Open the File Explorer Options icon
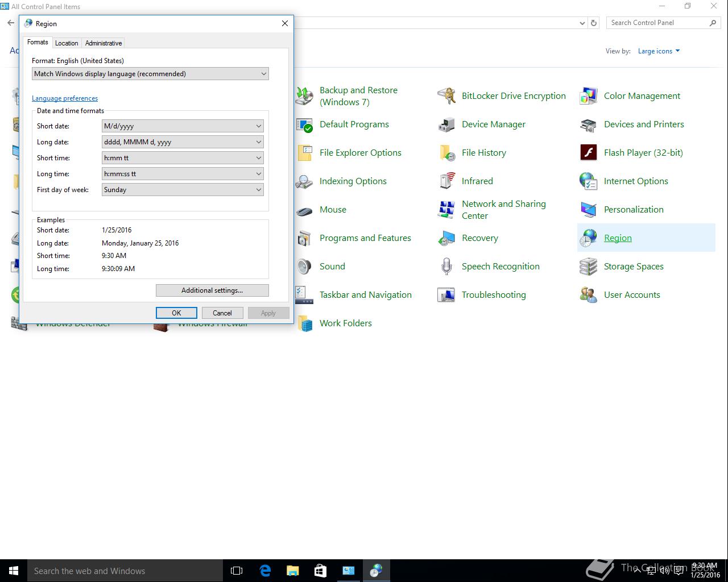Viewport: 728px width, 582px height. click(x=304, y=153)
